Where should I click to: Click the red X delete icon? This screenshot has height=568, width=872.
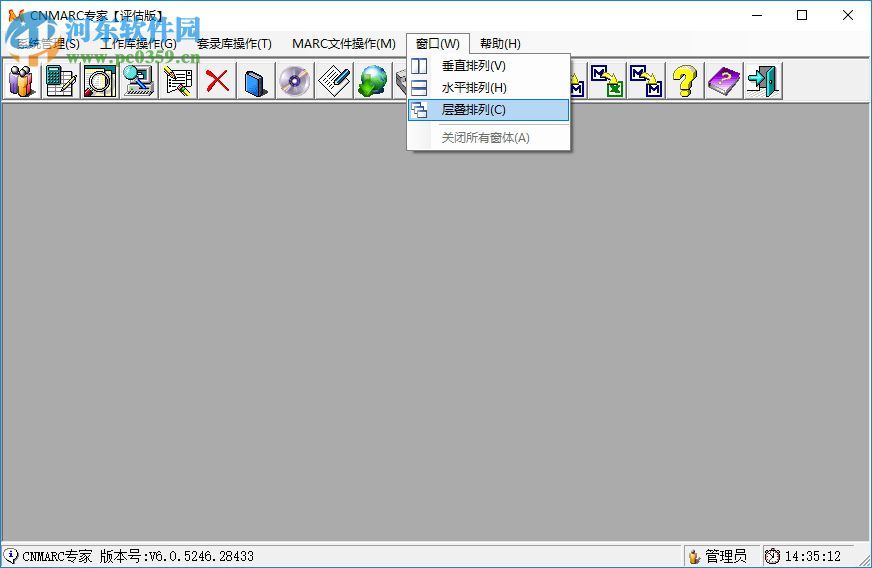click(217, 81)
